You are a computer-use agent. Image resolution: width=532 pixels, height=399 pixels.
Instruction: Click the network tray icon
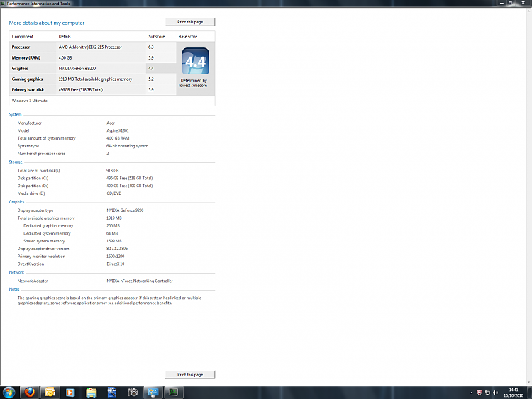487,393
